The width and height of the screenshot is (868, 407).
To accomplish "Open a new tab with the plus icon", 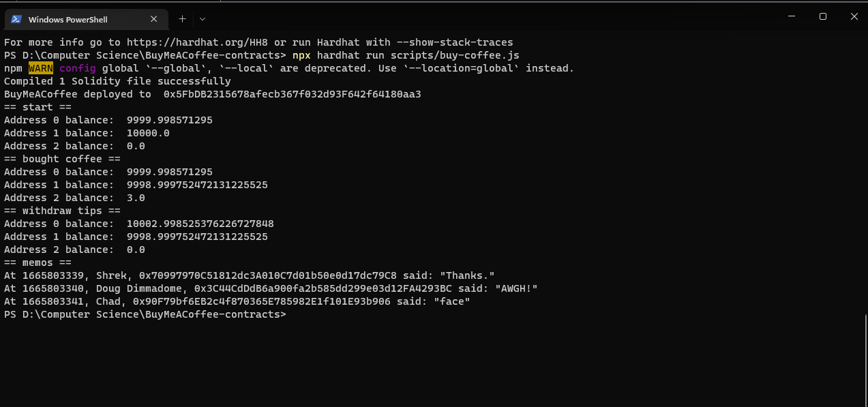I will tap(181, 18).
